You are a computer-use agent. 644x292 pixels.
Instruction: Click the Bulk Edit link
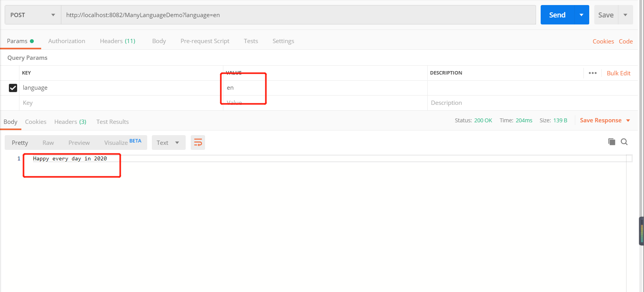pos(619,73)
